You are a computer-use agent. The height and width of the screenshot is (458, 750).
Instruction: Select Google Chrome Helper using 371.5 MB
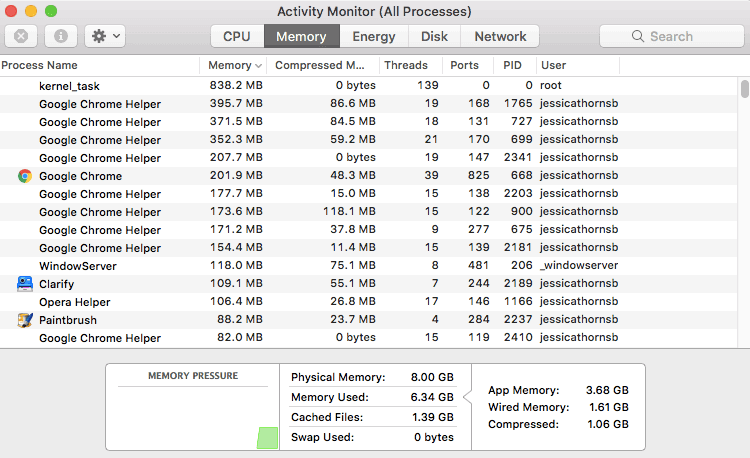[368, 122]
